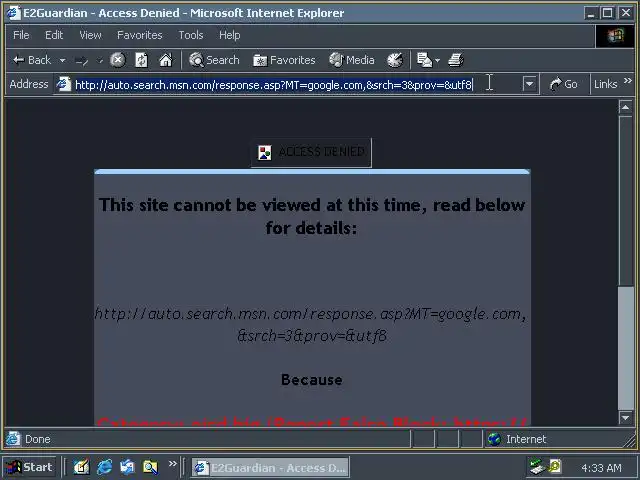Viewport: 640px width, 480px height.
Task: Open the Start menu
Action: [29, 467]
